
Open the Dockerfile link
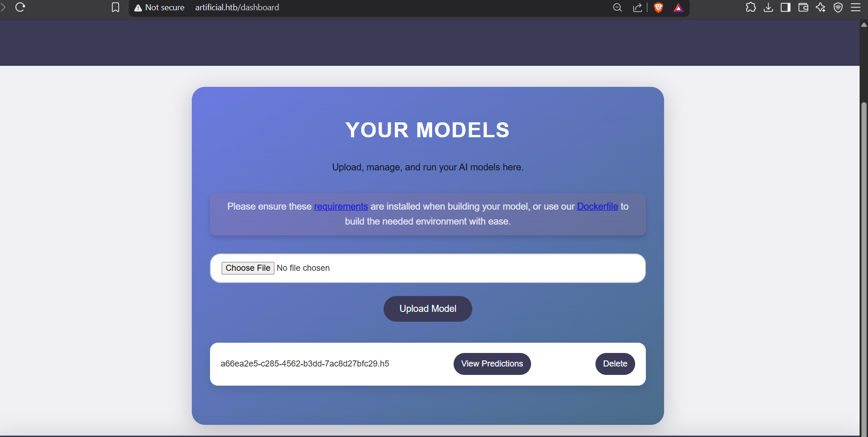pyautogui.click(x=597, y=206)
